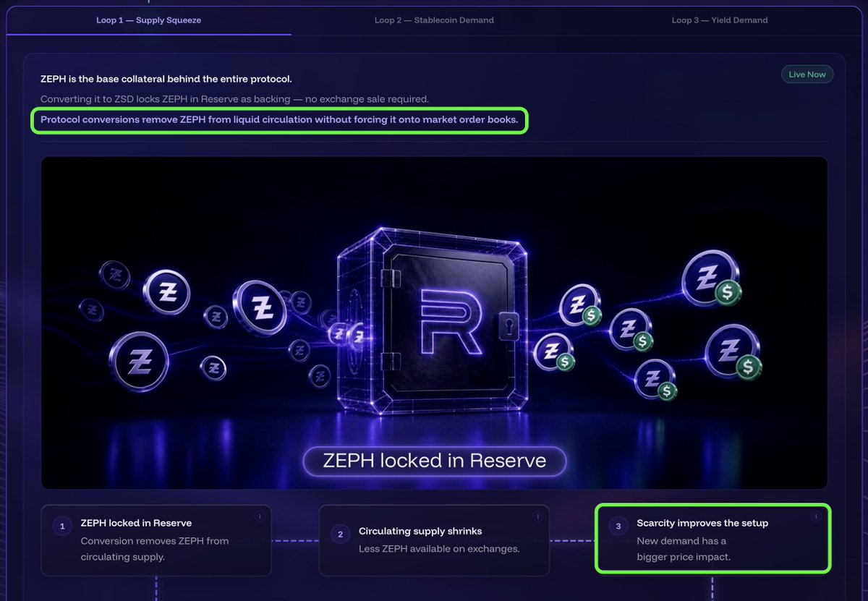
Task: Select step 3 number badge
Action: 618,527
